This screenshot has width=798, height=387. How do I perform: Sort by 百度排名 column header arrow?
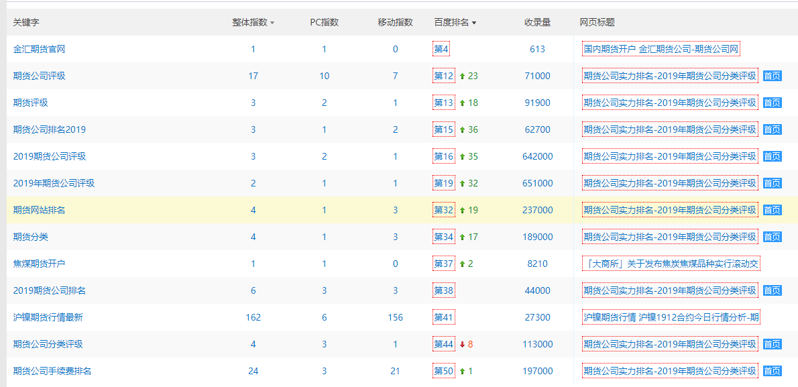[474, 23]
